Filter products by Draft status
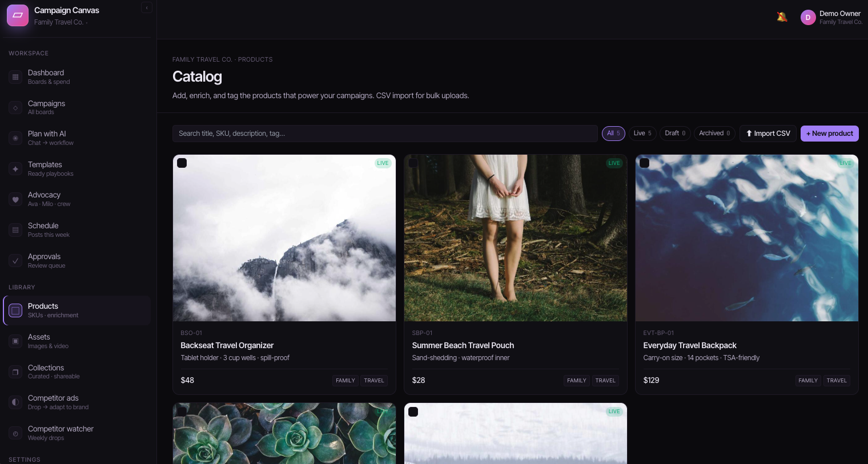 coord(675,134)
